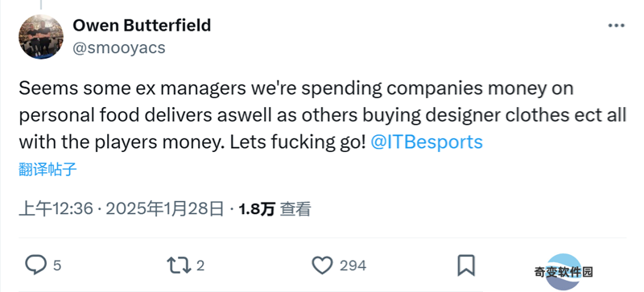Repost the tweet using the retweet arrows icon
Image resolution: width=644 pixels, height=292 pixels.
point(179,265)
